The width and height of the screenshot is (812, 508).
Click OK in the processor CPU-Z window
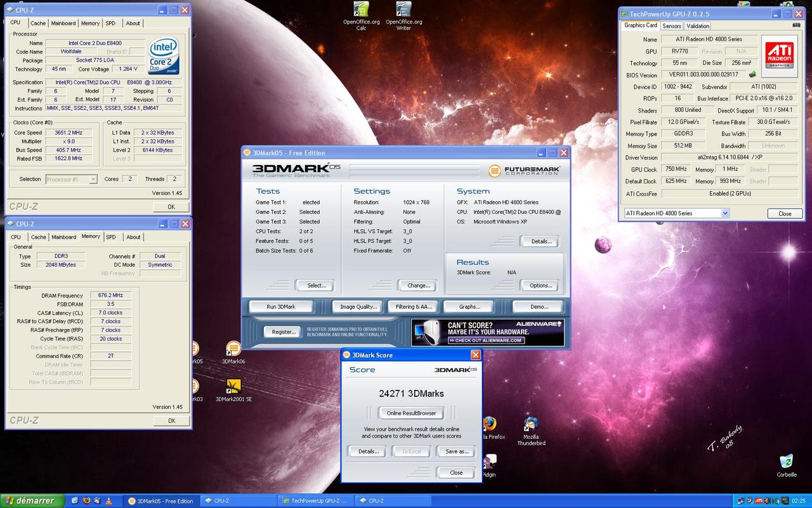171,207
